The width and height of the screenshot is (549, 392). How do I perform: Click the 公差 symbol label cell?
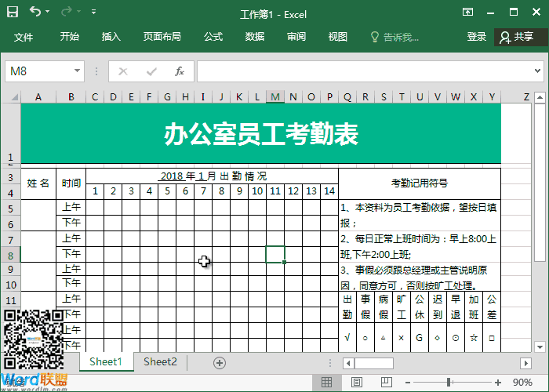click(492, 307)
